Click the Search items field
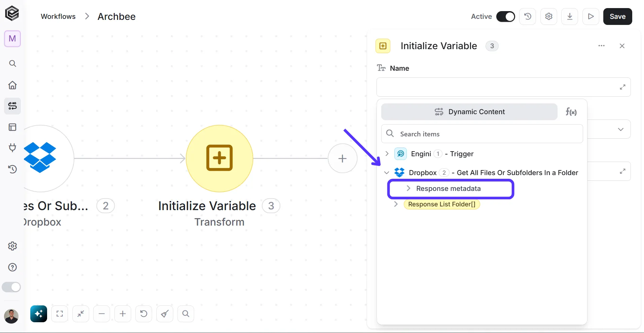This screenshot has width=644, height=333. point(482,134)
